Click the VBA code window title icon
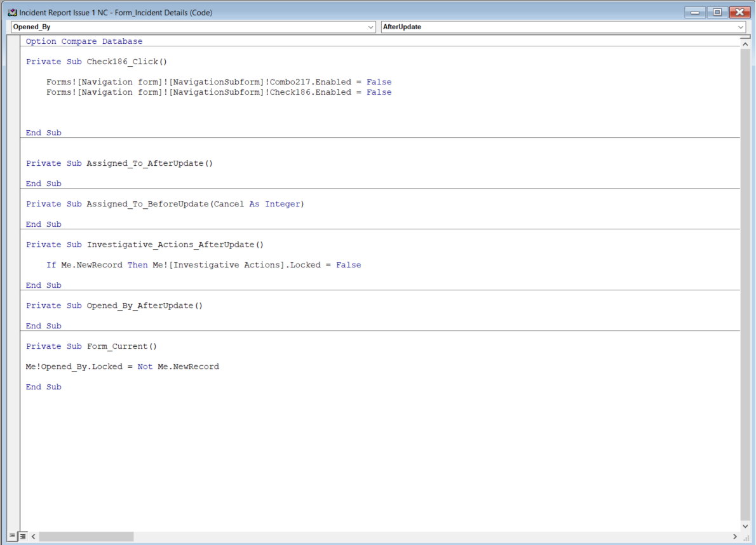Screen dimensions: 756x545 click(12, 13)
